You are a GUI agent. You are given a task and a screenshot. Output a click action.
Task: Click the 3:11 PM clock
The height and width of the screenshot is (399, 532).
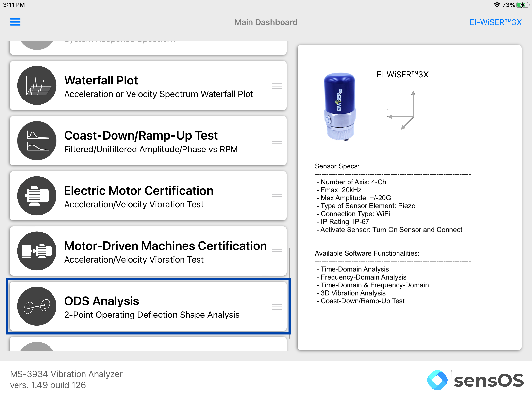pyautogui.click(x=14, y=5)
